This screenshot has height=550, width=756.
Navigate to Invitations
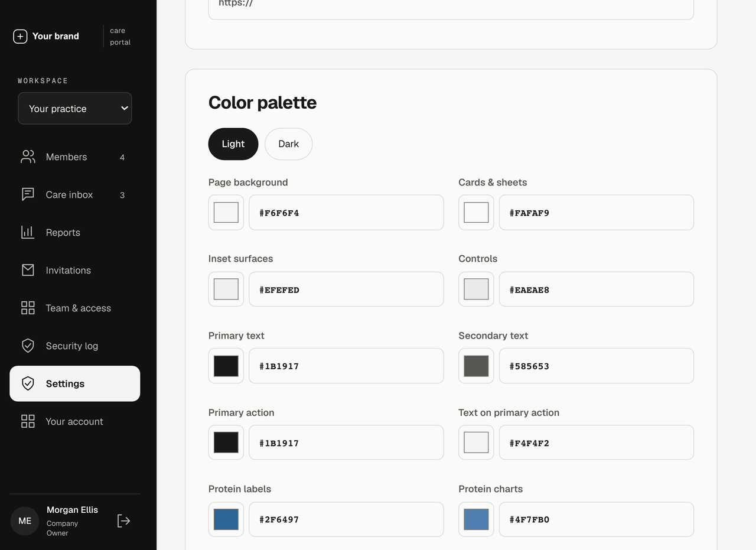pos(75,270)
